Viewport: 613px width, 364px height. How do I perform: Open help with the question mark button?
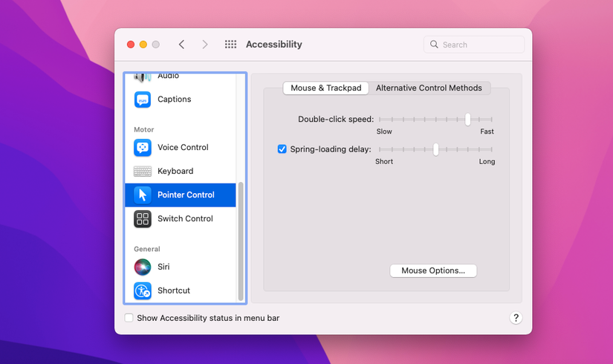[x=516, y=318]
